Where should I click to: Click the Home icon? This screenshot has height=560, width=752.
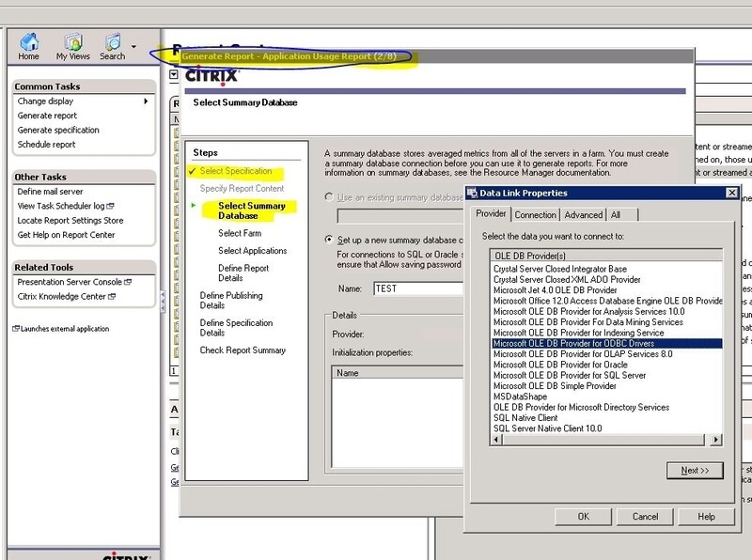28,42
